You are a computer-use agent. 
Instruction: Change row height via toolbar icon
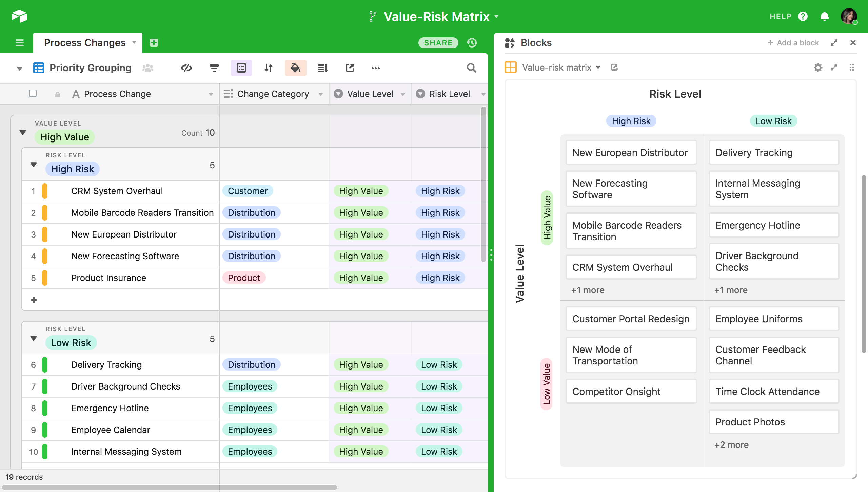point(322,68)
